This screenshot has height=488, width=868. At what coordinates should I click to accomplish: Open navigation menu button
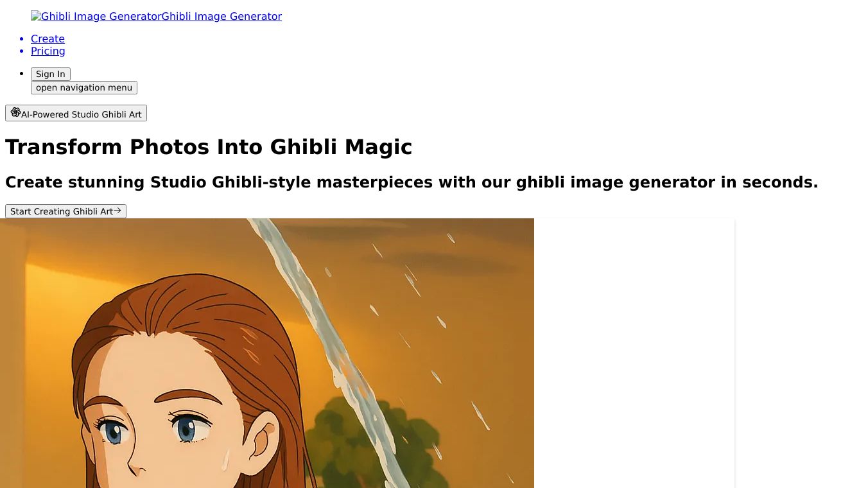pos(84,87)
